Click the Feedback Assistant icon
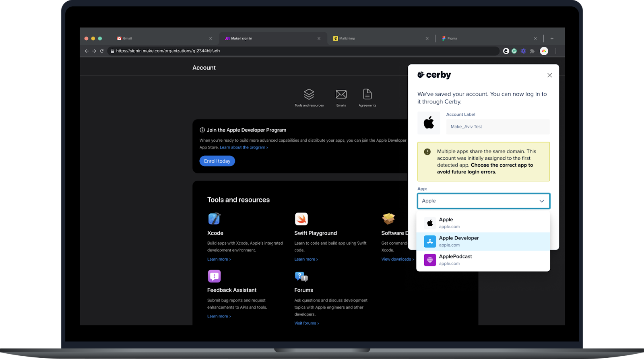This screenshot has width=644, height=359. pos(214,276)
